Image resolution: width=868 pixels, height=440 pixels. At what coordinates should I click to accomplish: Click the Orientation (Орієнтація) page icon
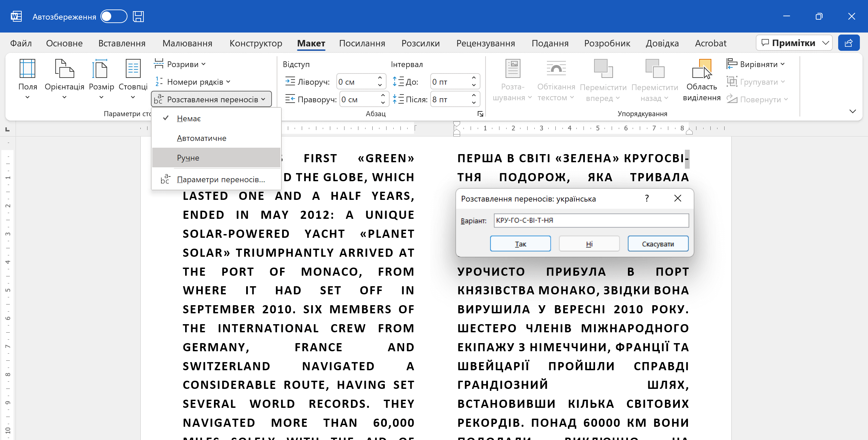(64, 68)
